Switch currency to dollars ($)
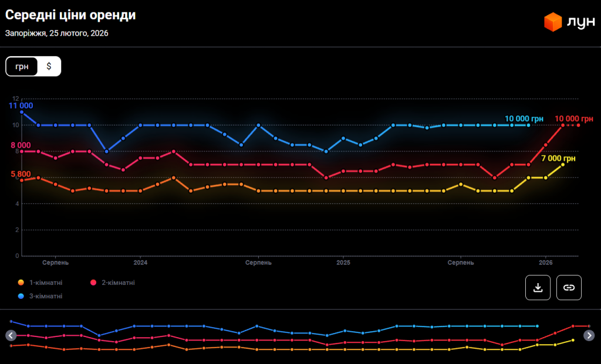Image resolution: width=601 pixels, height=364 pixels. point(49,66)
